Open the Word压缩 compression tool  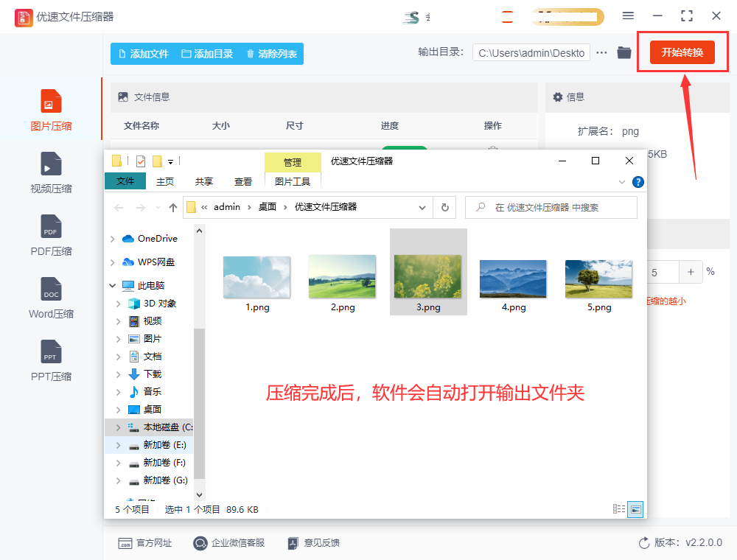pyautogui.click(x=51, y=289)
